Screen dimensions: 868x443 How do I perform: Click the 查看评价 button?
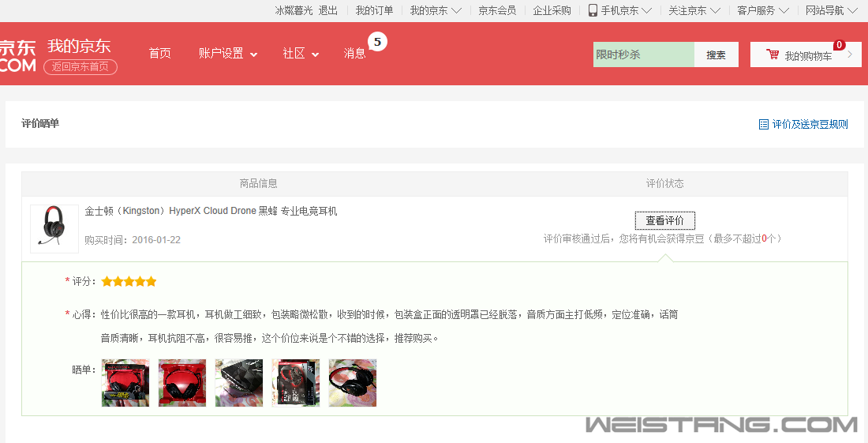665,220
